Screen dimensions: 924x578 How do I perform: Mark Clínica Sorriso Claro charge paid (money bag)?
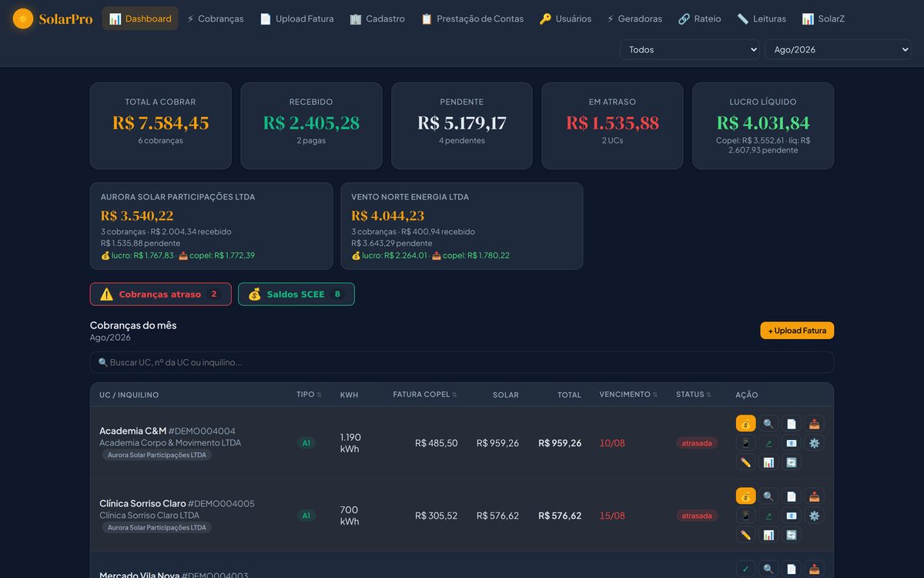[x=745, y=496]
